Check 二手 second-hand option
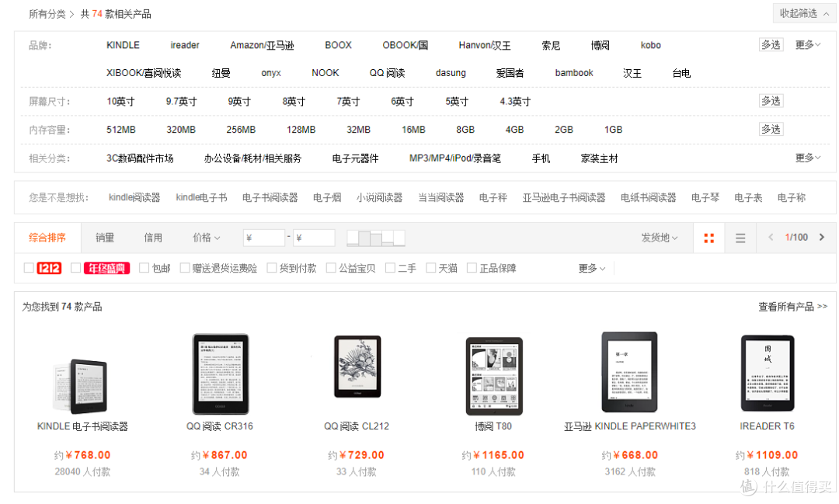 [390, 267]
